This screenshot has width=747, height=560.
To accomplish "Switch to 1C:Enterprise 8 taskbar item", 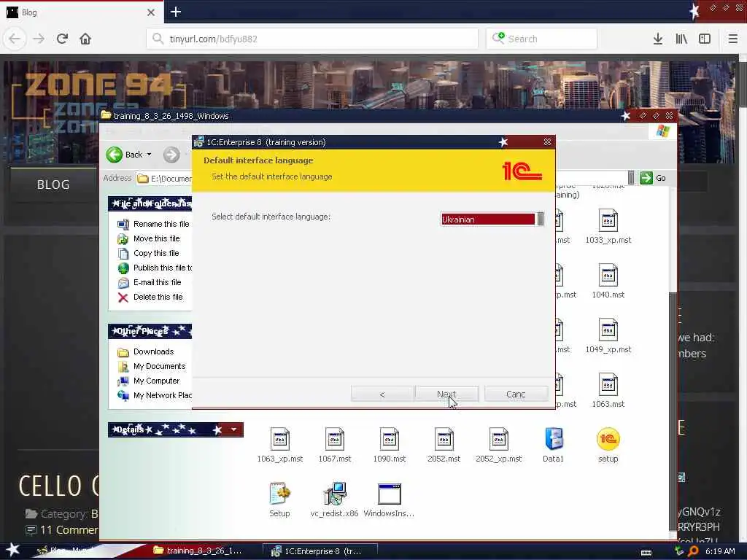I will [320, 551].
